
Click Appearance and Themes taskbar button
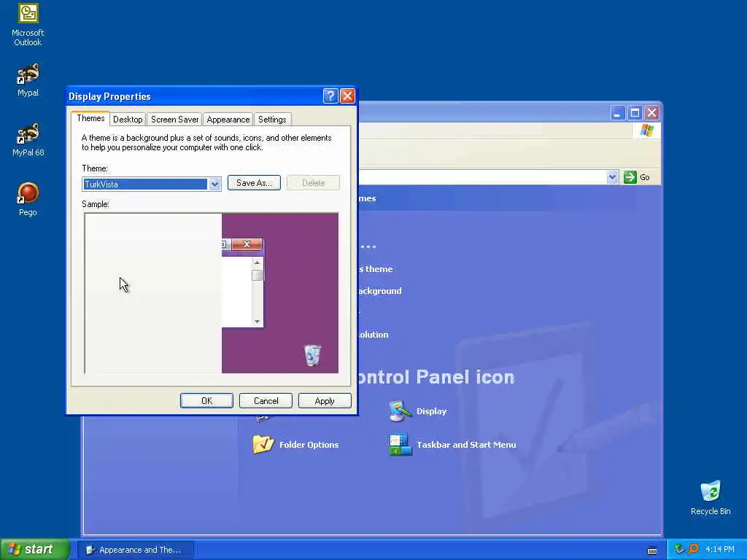point(136,550)
